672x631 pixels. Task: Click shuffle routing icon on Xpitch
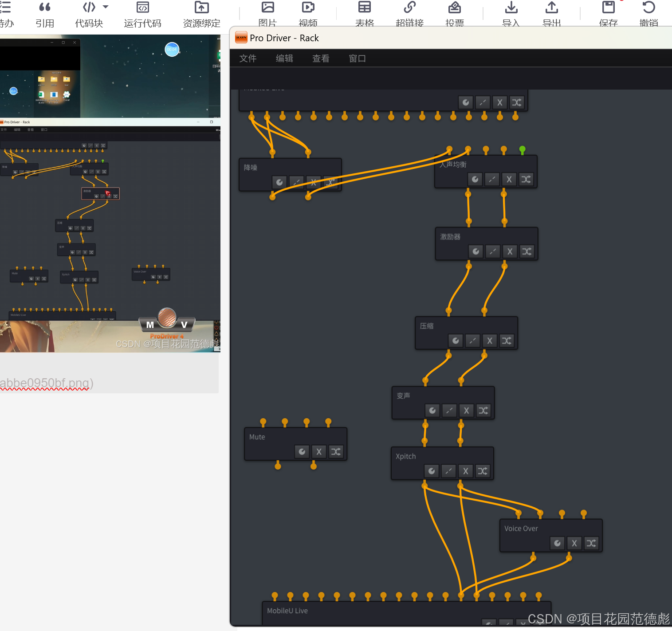[483, 471]
